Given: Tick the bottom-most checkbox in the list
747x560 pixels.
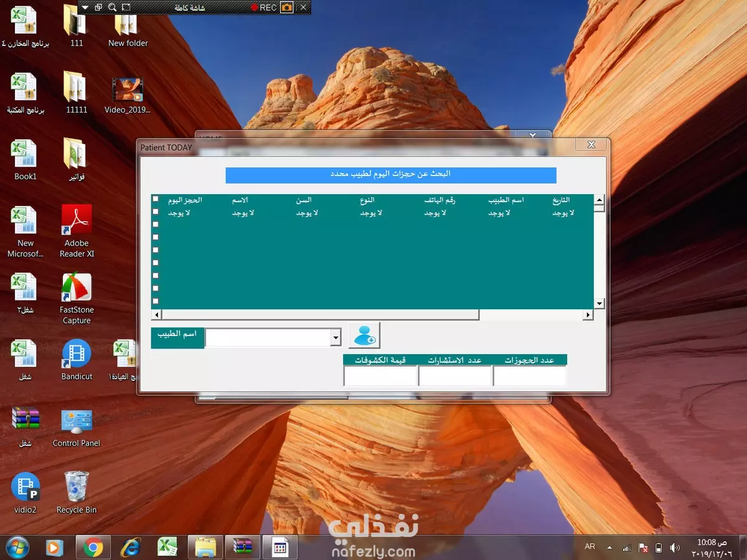Looking at the screenshot, I should [156, 301].
